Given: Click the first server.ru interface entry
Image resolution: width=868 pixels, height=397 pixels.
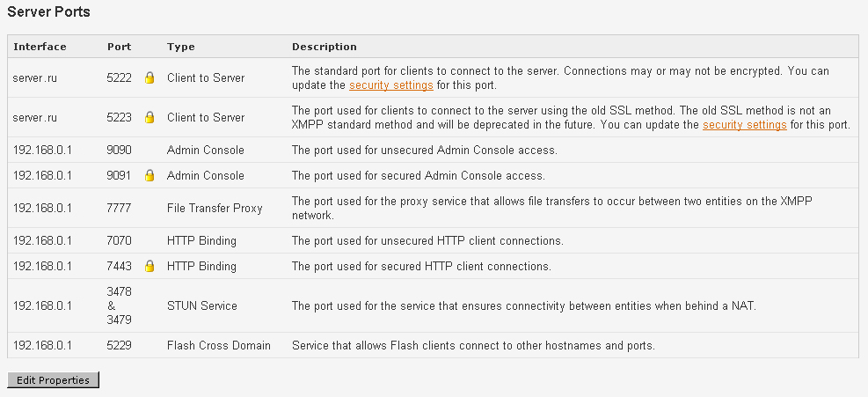Looking at the screenshot, I should tap(35, 78).
